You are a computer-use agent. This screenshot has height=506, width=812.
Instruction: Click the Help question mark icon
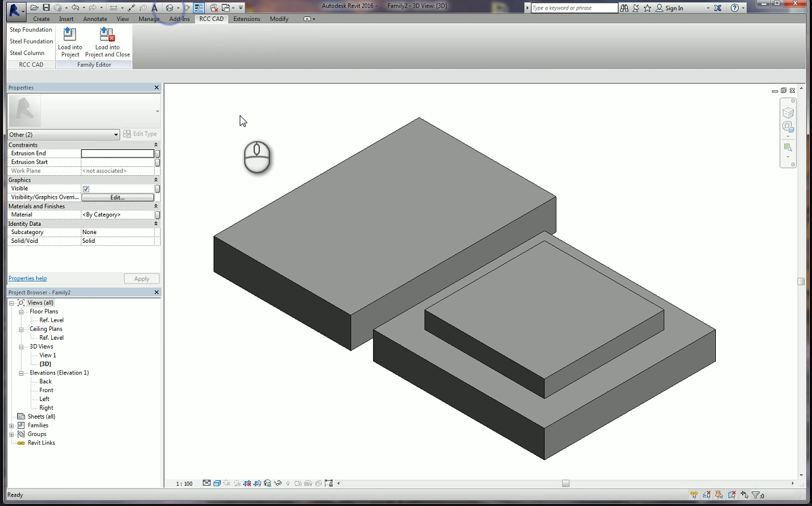(734, 8)
